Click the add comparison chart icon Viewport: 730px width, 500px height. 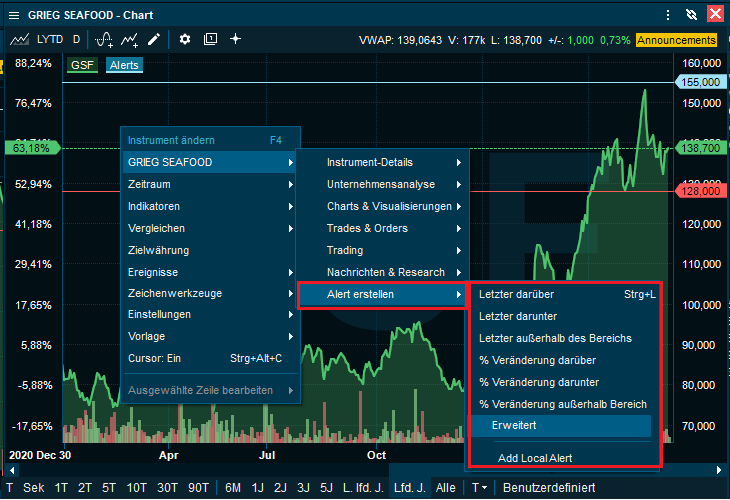tap(129, 40)
